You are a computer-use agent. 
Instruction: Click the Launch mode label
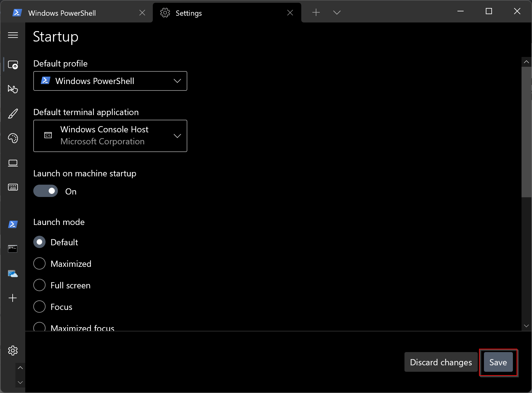coord(59,222)
